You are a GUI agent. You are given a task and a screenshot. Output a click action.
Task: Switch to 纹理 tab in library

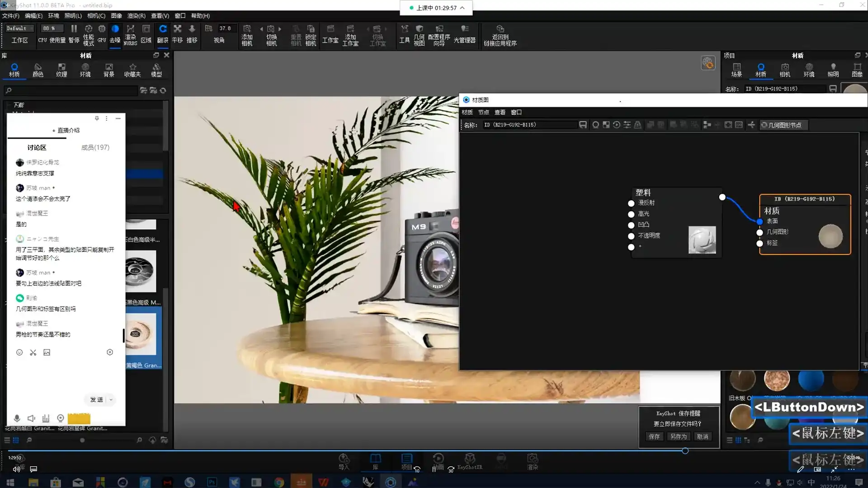pos(61,70)
